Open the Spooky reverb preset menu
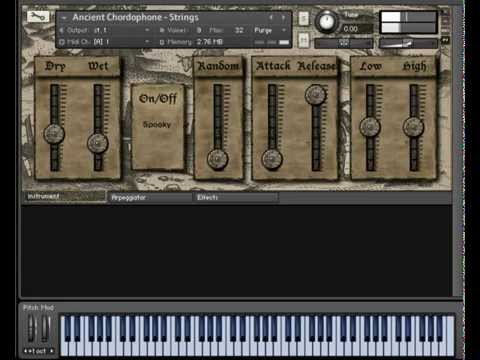Viewport: 480px width, 360px height. tap(157, 124)
